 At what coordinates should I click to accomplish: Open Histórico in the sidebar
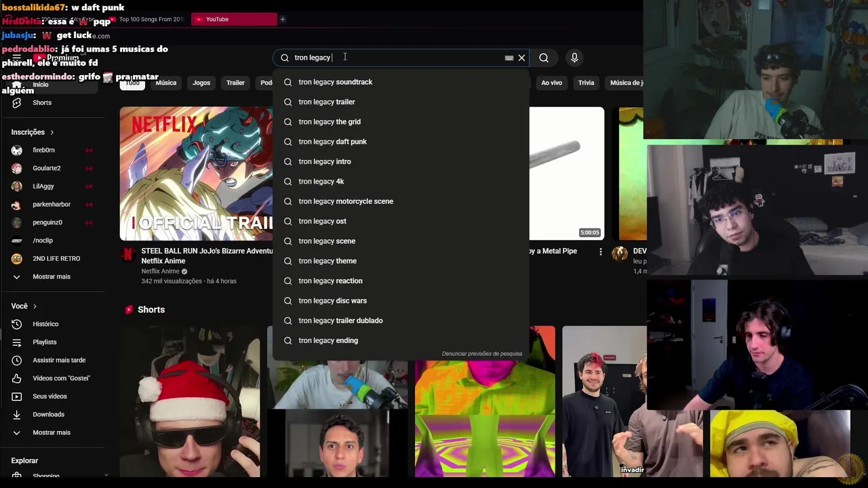[x=45, y=324]
